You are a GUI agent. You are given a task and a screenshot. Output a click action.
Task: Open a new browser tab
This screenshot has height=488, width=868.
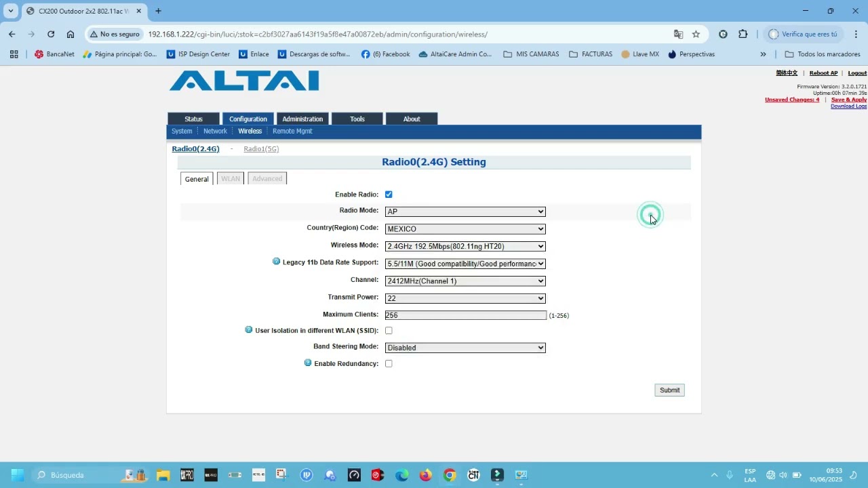[158, 11]
